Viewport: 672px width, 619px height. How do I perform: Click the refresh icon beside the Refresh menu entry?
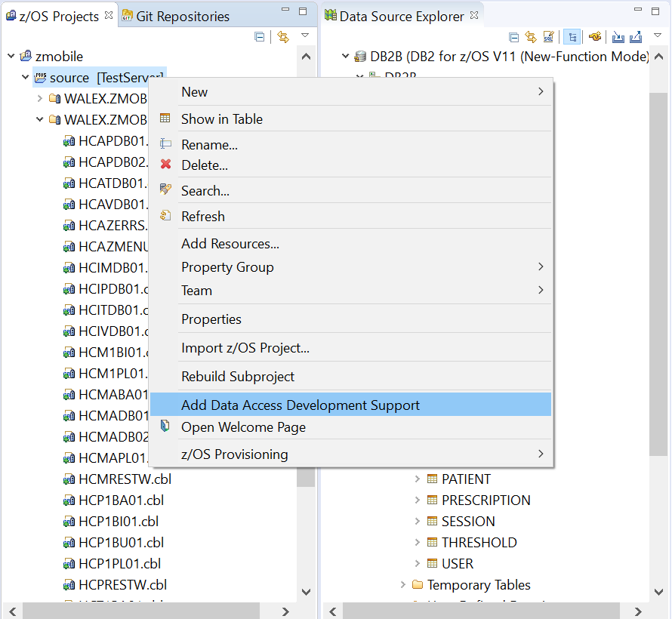[x=165, y=216]
